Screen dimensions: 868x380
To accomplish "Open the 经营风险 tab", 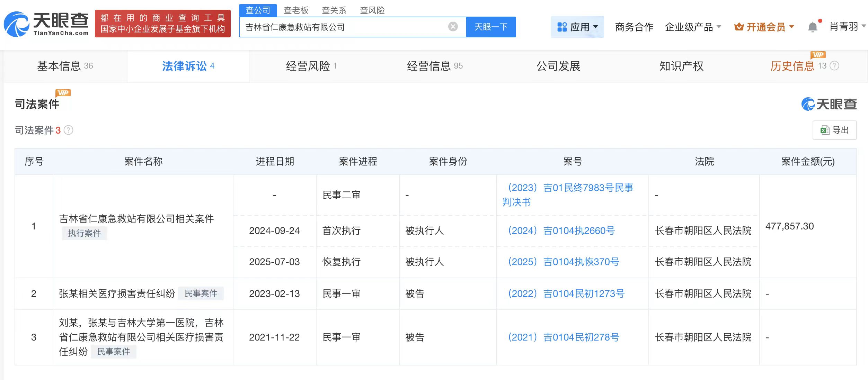I will [311, 66].
